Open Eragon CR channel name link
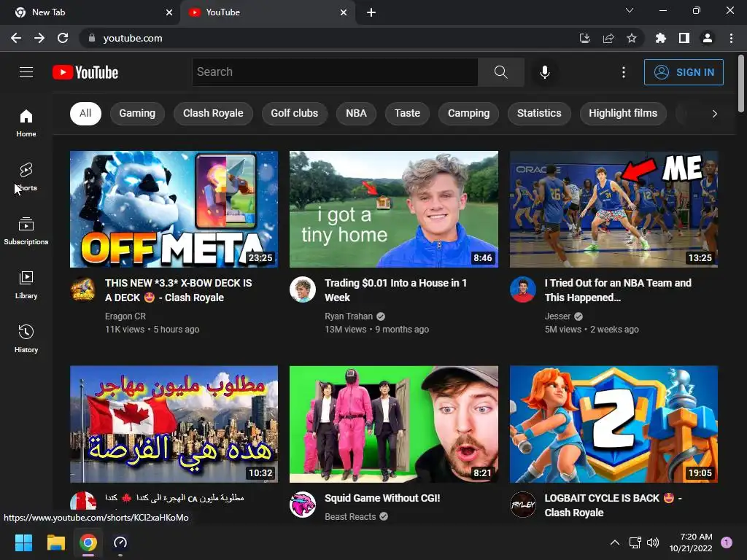 125,316
